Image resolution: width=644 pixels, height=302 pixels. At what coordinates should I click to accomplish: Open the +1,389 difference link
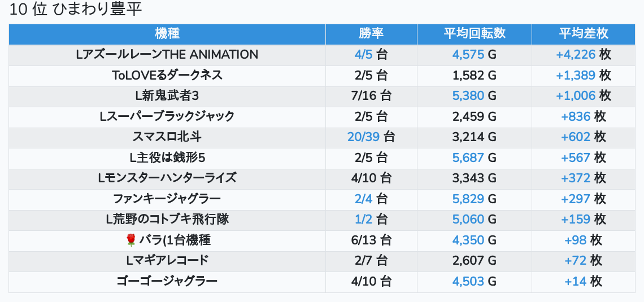pyautogui.click(x=576, y=75)
